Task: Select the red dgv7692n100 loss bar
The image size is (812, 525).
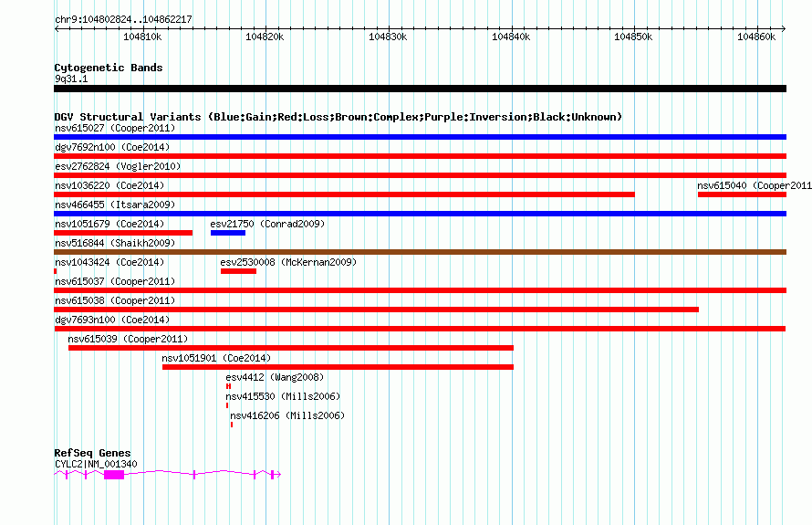Action: click(420, 156)
